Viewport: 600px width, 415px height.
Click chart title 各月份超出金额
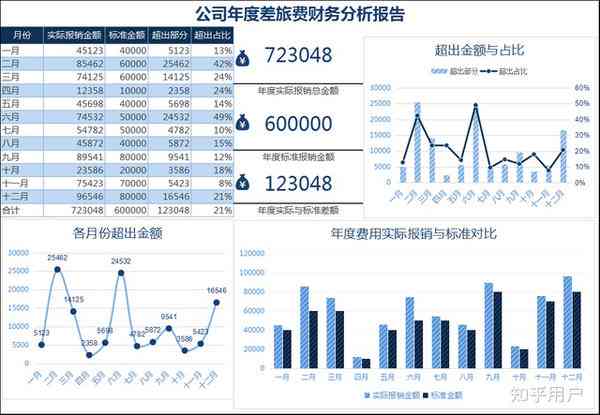(x=117, y=233)
